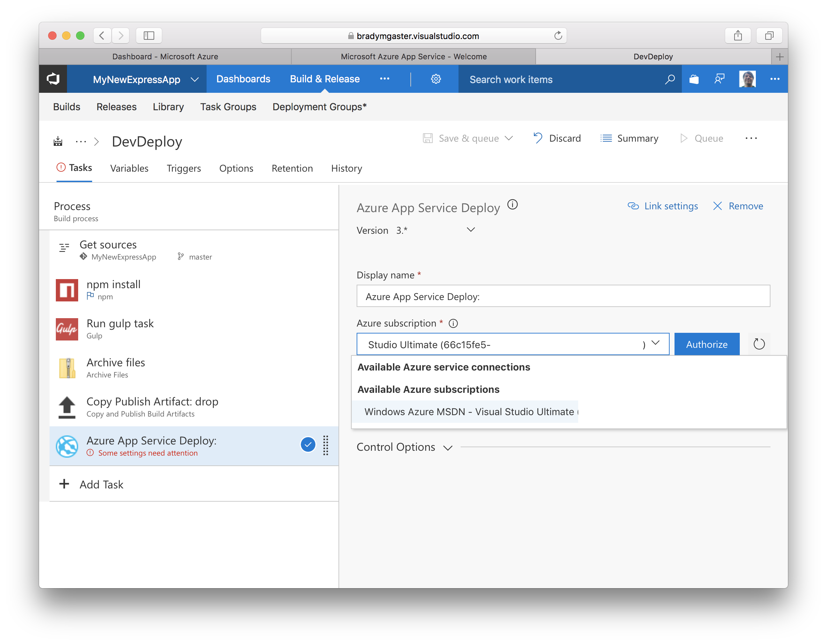Toggle the blue checkmark on Azure App Service Deploy

tap(308, 444)
